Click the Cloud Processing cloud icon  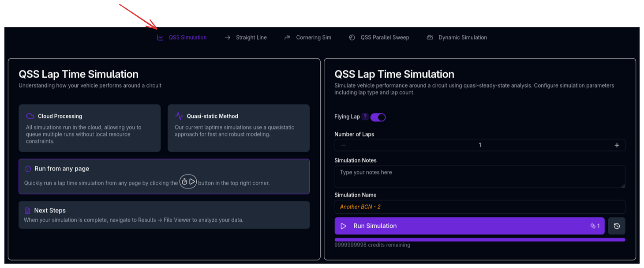coord(30,116)
